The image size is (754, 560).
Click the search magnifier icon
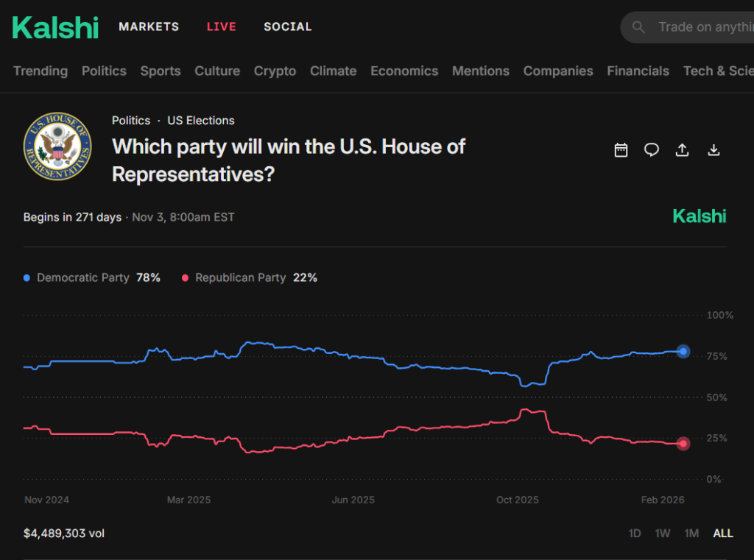[638, 27]
